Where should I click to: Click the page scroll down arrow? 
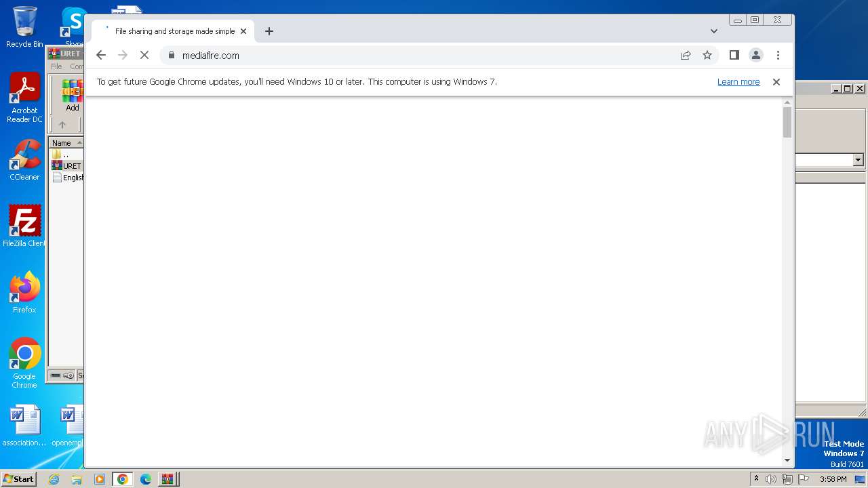[787, 460]
